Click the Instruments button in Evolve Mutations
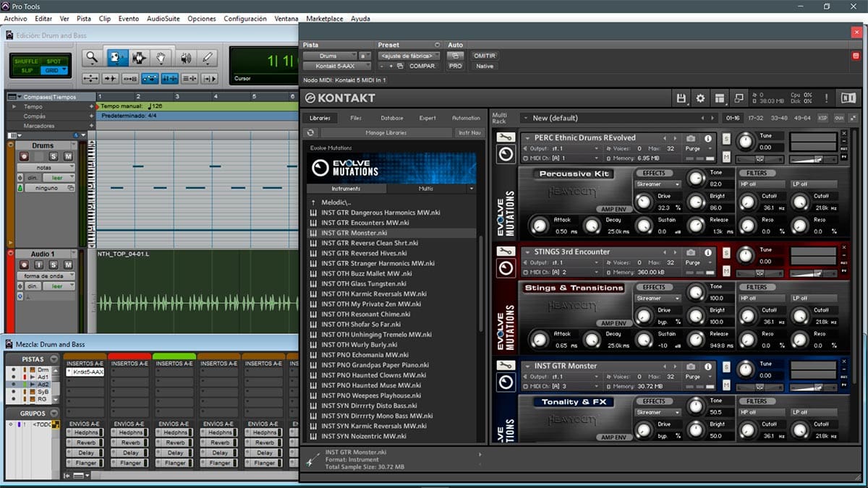The height and width of the screenshot is (488, 868). click(346, 189)
